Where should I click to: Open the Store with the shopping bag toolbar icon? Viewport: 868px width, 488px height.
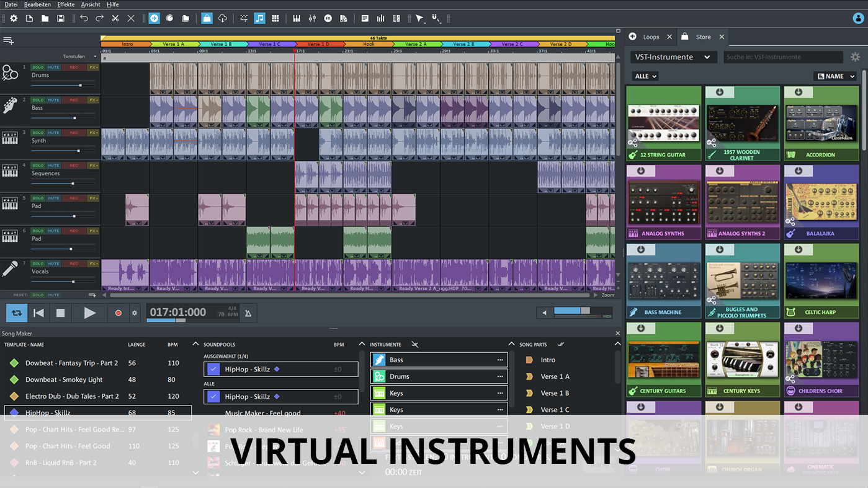[x=207, y=19]
